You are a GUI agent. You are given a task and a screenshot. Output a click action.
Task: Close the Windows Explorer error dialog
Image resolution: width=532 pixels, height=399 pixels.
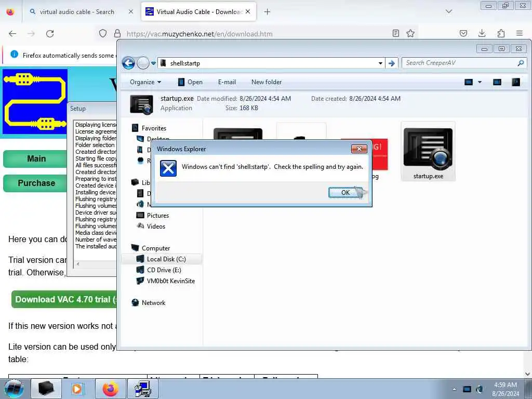(359, 149)
